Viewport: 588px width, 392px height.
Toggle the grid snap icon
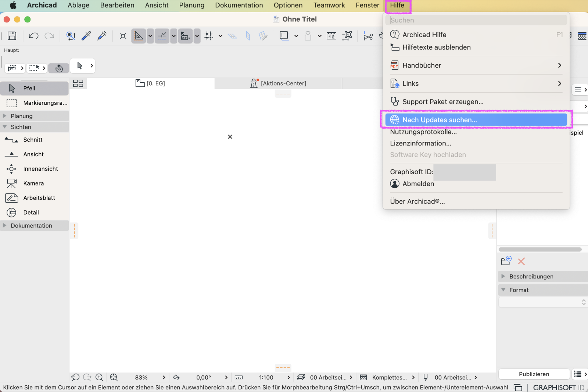click(x=209, y=36)
